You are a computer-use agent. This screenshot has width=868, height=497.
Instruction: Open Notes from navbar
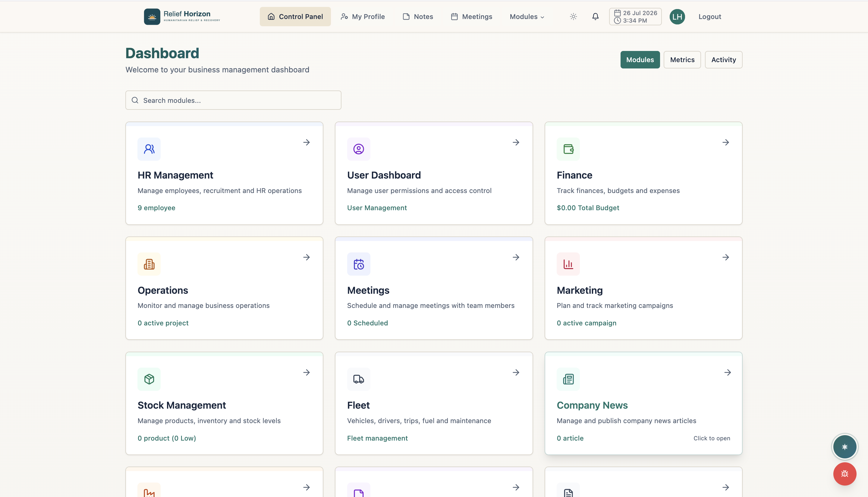click(418, 16)
